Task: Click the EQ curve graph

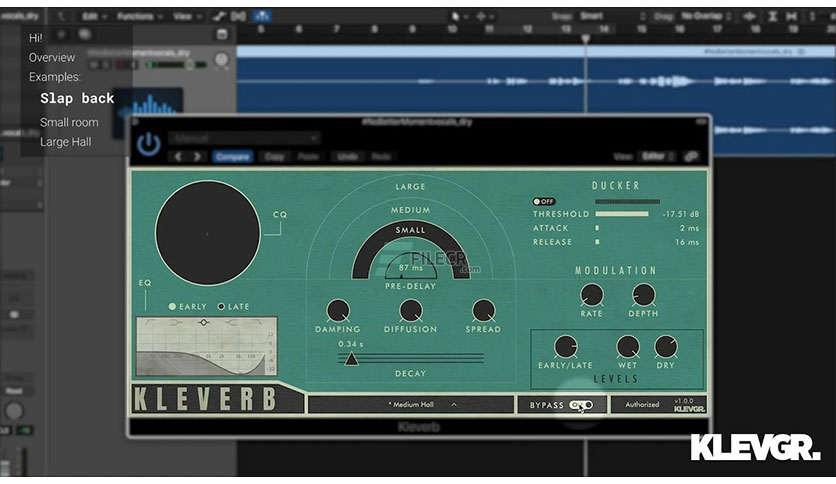Action: tap(206, 346)
